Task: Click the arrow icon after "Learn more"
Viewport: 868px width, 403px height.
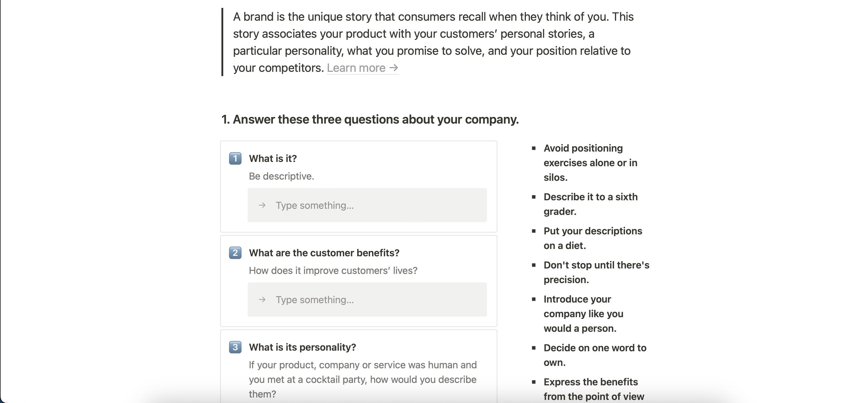Action: click(393, 68)
